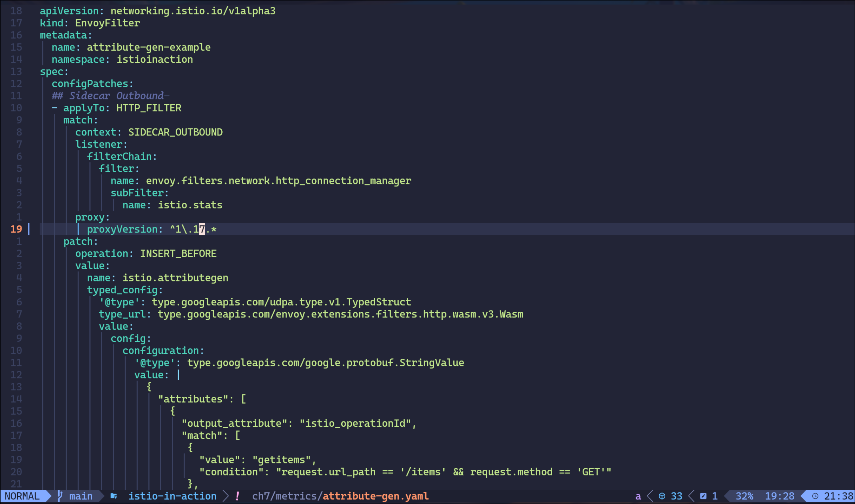
Task: Click the "istio_operationId" string
Action: [355, 423]
